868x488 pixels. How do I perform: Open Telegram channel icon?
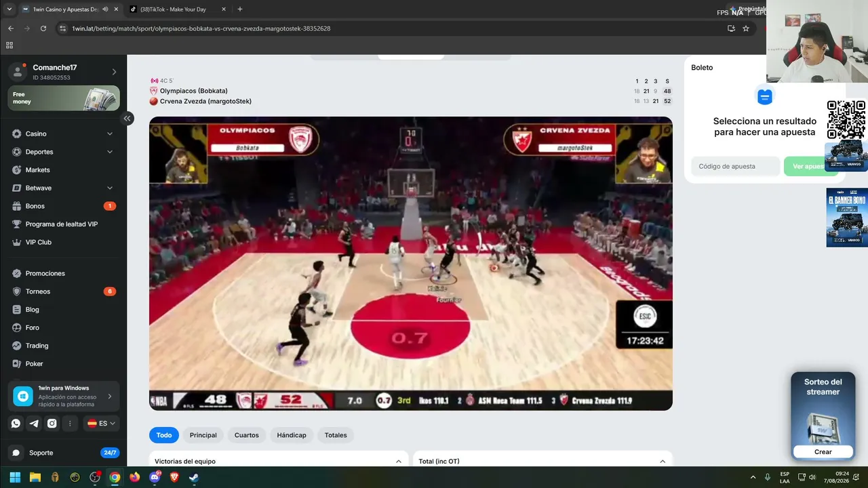click(34, 424)
